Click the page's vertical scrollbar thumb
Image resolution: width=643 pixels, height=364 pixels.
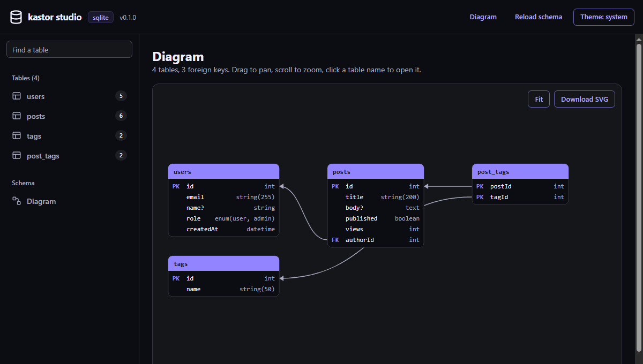(639, 198)
